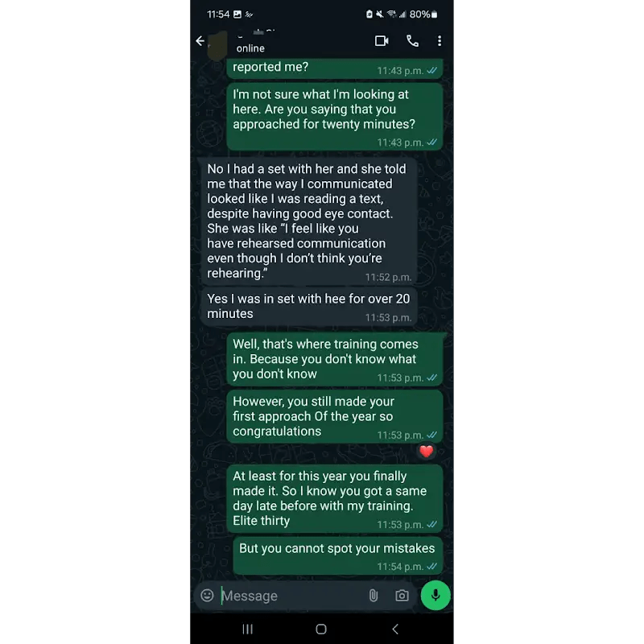Open the emoji picker
Screen dimensions: 644x644
207,595
